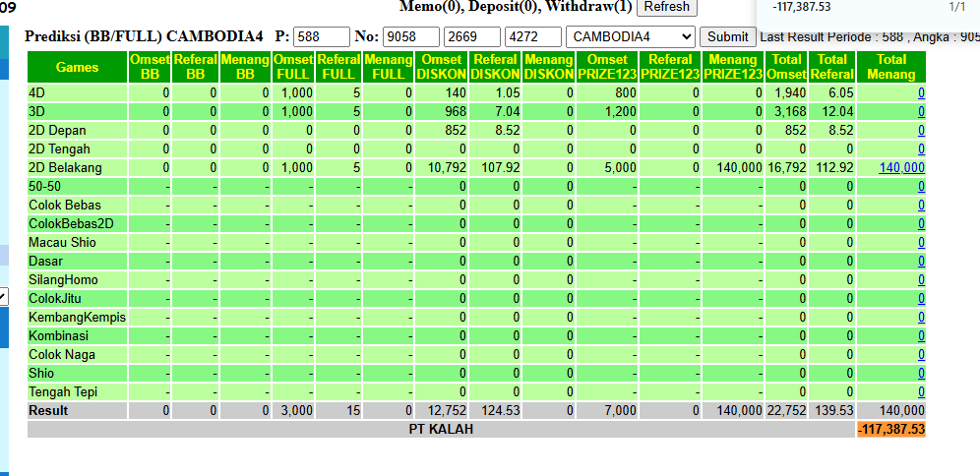Click the Tengah Tepi Total Menang link

(921, 392)
